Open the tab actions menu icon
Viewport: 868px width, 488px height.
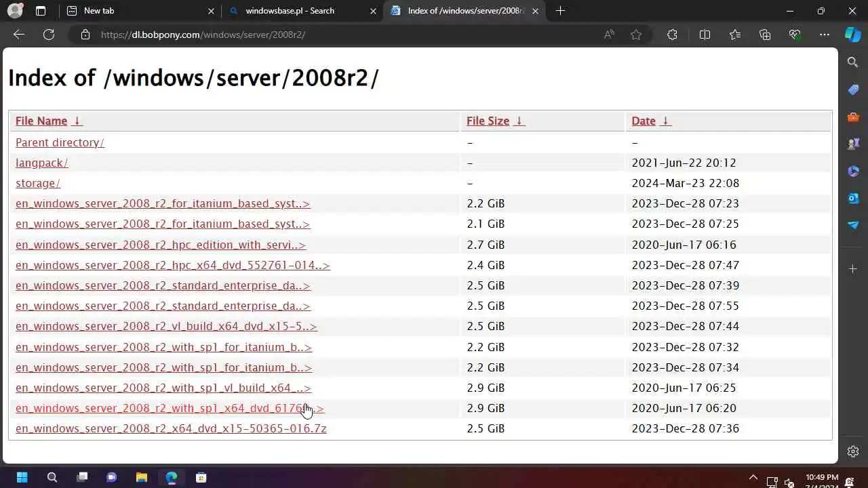pos(41,11)
